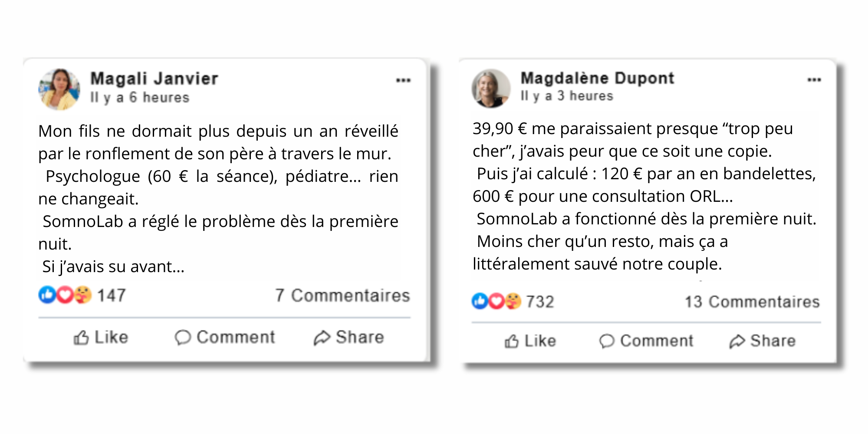Click the blue thumbs-up reaction icon beside 147

47,295
